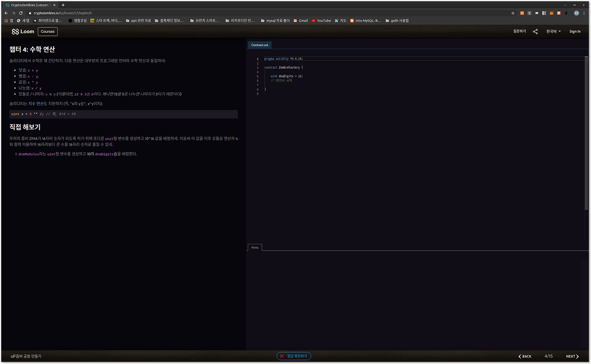Image resolution: width=591 pixels, height=364 pixels.
Task: Open the ppt 관련 자료 bookmark folder
Action: (138, 21)
